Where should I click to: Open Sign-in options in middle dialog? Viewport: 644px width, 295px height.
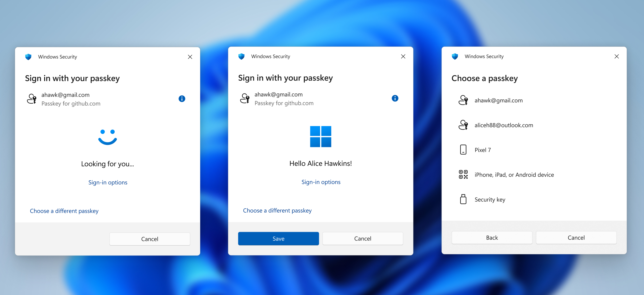click(321, 182)
